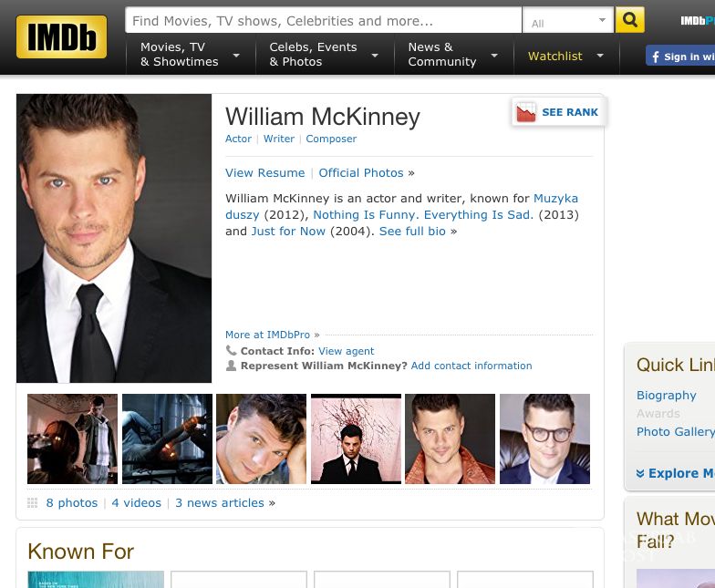Open the 3 news articles link
This screenshot has height=588, width=715.
(x=220, y=503)
